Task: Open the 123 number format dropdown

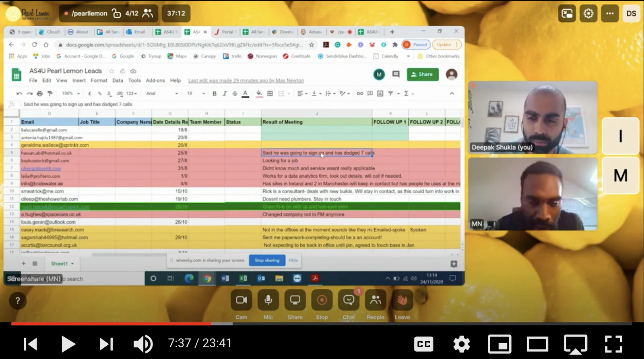Action: 132,93
